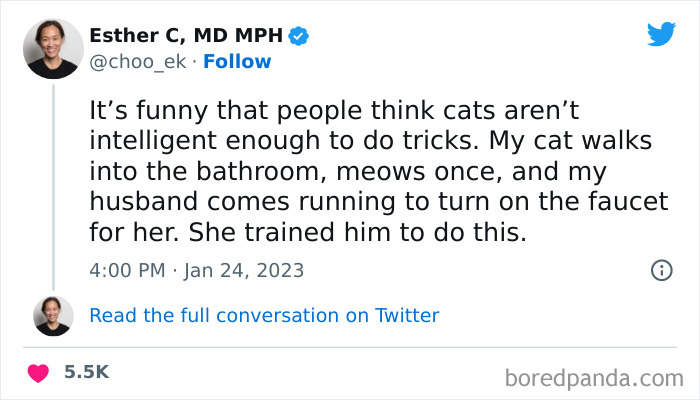
Task: Click the blue verified checkmark badge
Action: point(298,37)
